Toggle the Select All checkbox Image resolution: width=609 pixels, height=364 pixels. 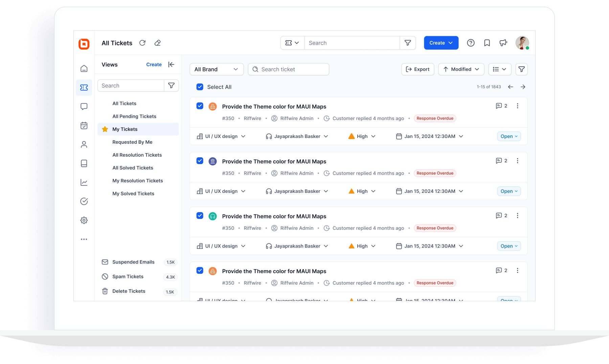point(200,87)
